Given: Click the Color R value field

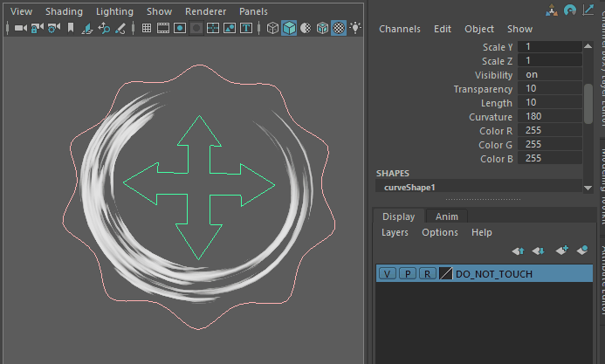Looking at the screenshot, I should point(549,130).
